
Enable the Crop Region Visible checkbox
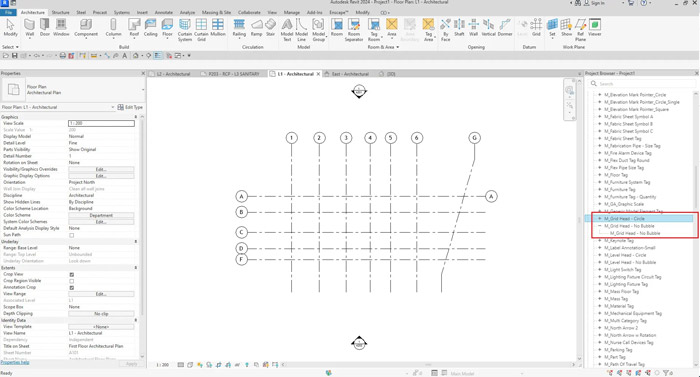click(x=71, y=281)
